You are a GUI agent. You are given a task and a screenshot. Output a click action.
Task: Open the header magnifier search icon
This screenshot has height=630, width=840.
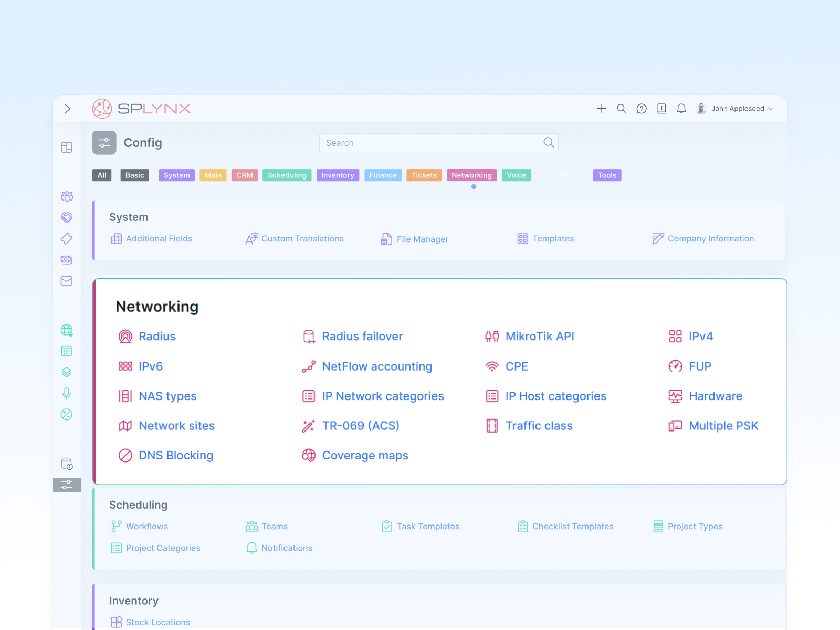click(622, 109)
